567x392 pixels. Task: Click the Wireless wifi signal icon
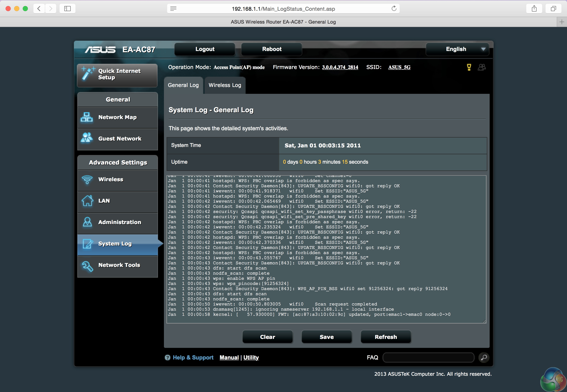[87, 180]
